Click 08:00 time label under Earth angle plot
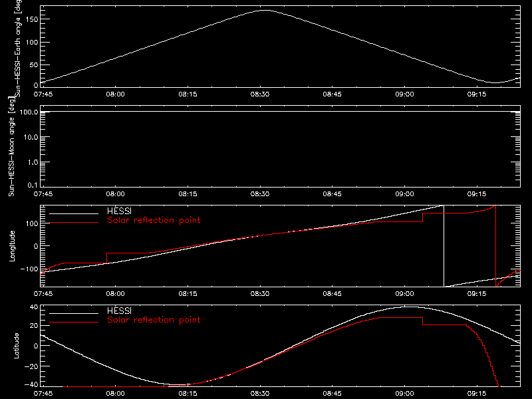Screen dimensions: 532x399 pos(115,94)
